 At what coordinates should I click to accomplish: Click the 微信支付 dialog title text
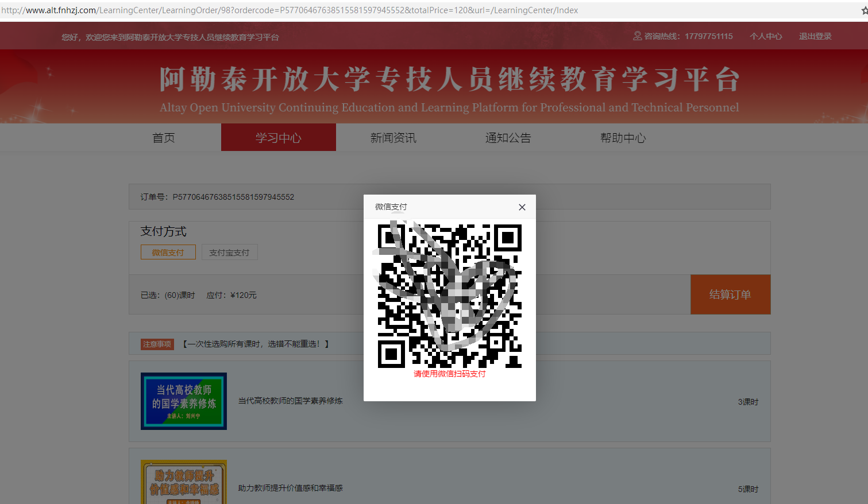click(x=391, y=207)
